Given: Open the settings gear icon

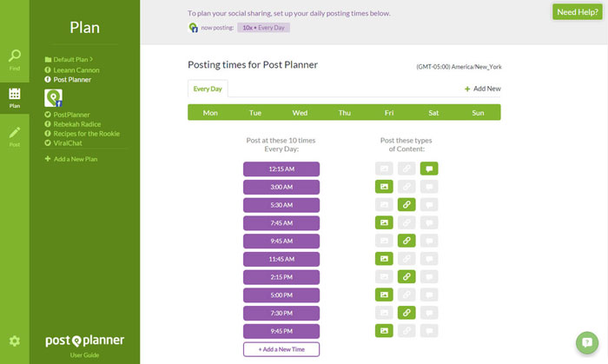Looking at the screenshot, I should pos(15,341).
